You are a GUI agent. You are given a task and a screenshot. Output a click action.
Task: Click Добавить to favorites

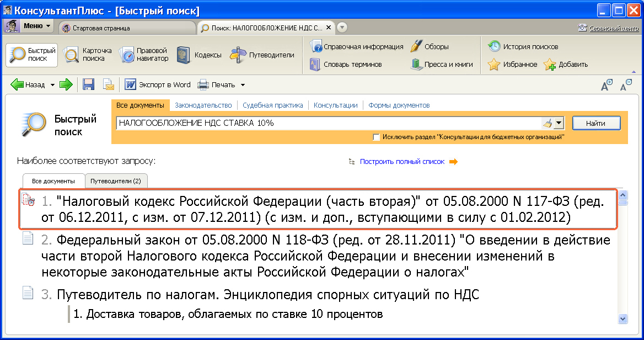coord(566,65)
